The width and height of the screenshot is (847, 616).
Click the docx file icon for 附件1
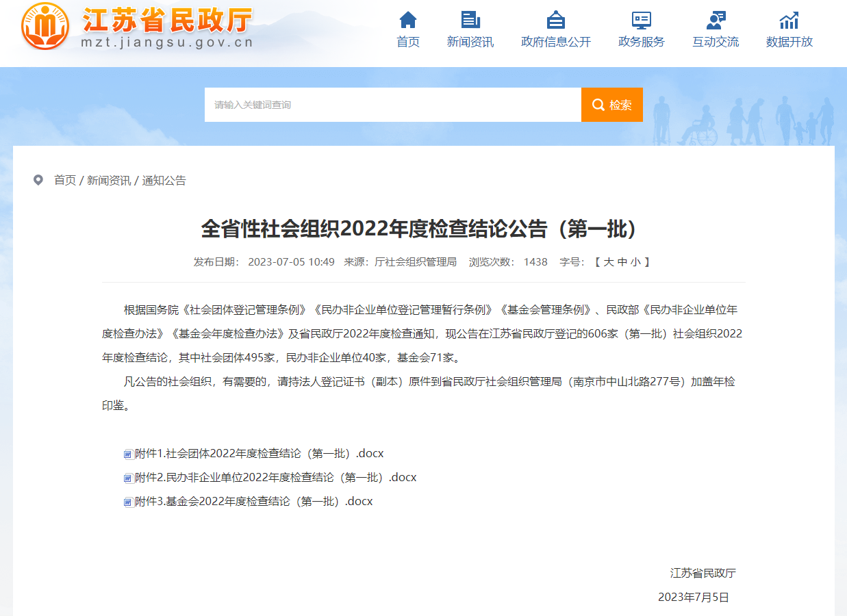point(128,454)
